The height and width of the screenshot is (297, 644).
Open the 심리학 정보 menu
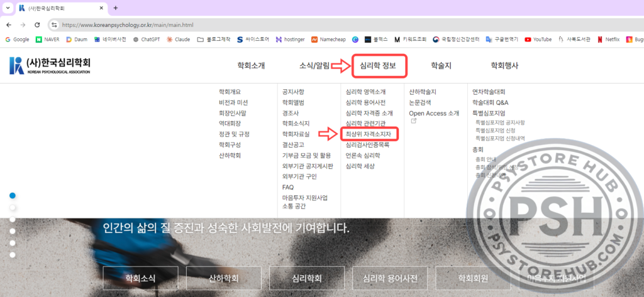[377, 65]
